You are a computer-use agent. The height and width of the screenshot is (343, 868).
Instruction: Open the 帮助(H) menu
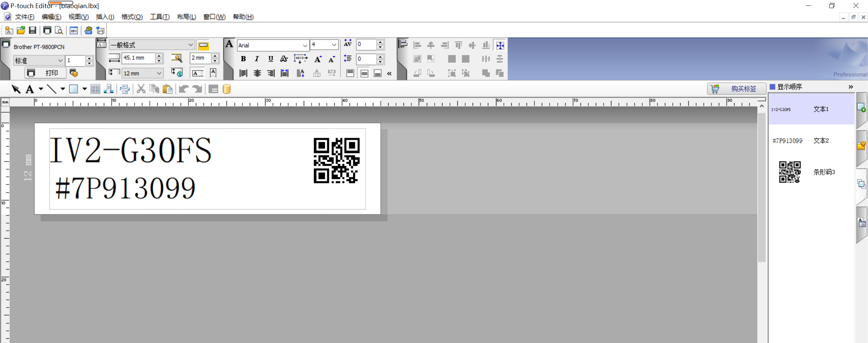click(243, 17)
